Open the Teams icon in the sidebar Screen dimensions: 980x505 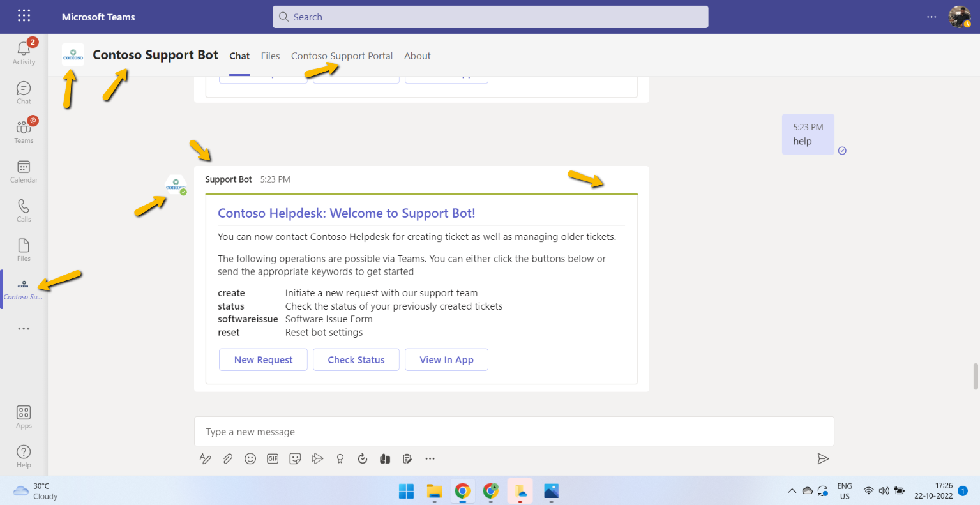23,131
